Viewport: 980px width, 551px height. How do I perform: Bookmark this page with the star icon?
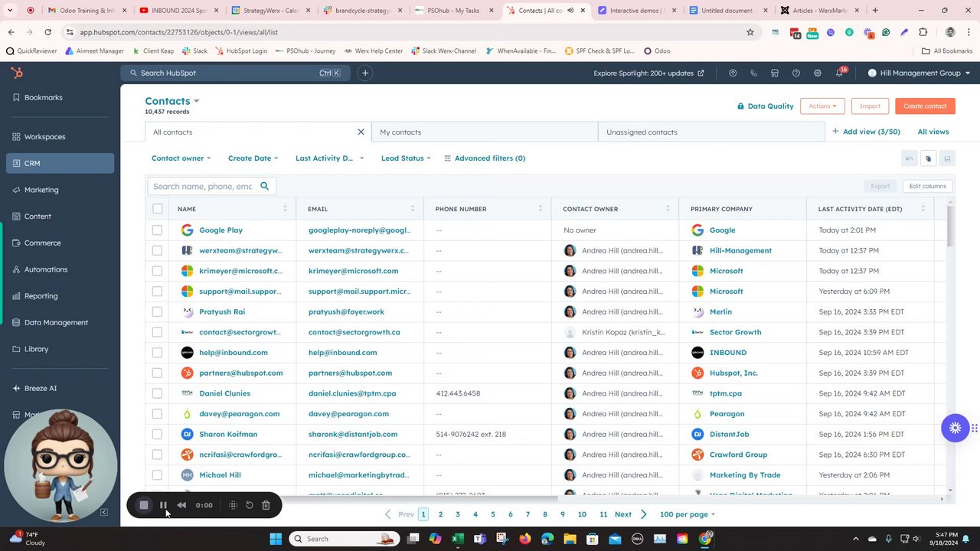750,32
